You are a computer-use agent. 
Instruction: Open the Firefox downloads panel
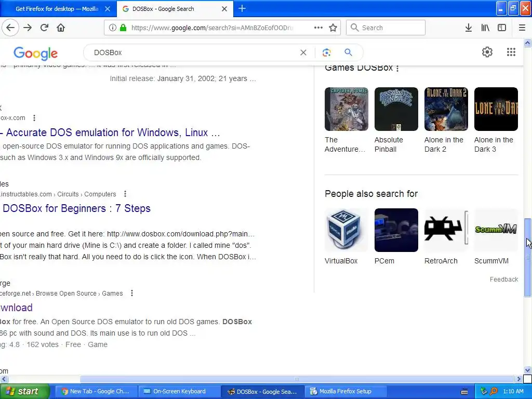[x=469, y=28]
